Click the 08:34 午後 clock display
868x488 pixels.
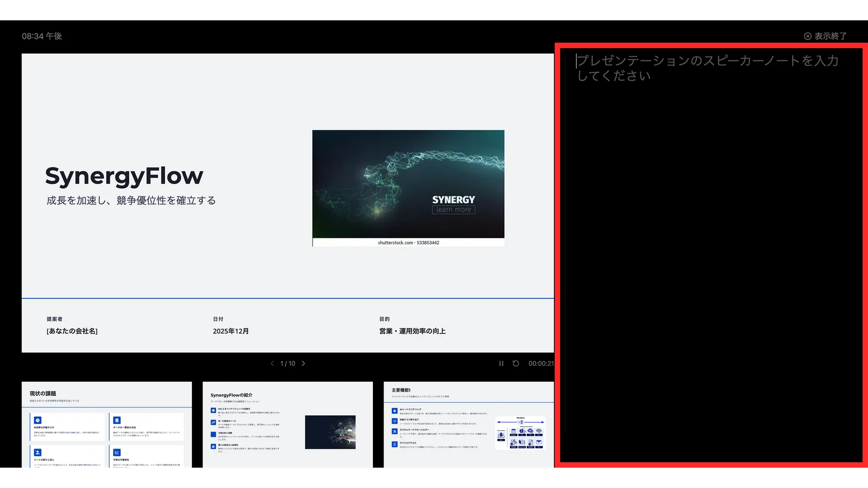[42, 36]
